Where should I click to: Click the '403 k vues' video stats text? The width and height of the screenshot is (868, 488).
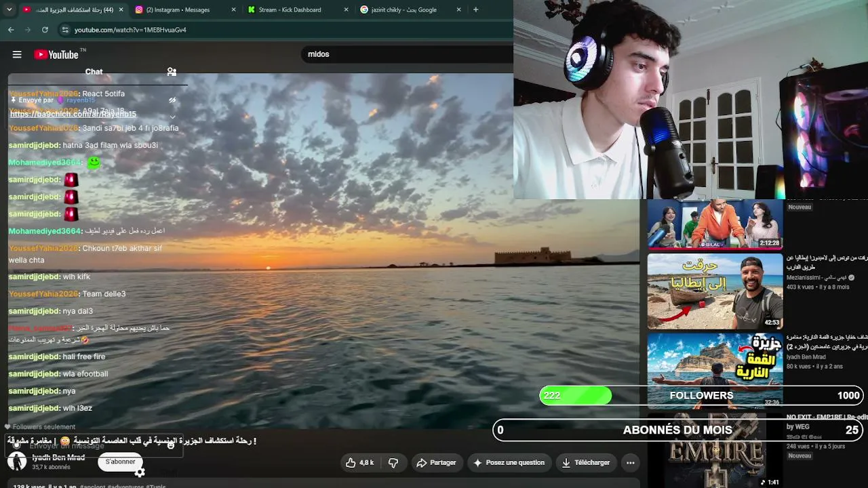(x=800, y=287)
